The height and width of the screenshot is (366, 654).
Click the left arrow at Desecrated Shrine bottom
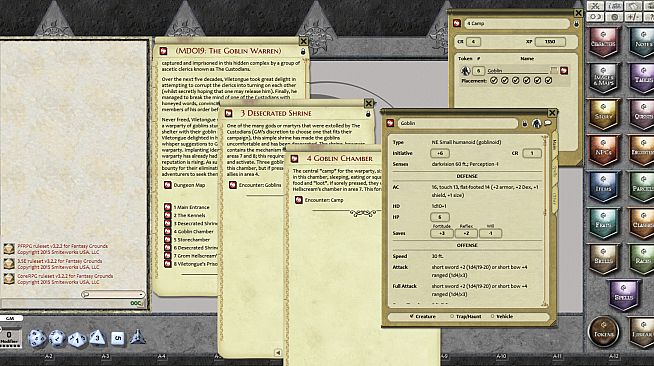[278, 353]
